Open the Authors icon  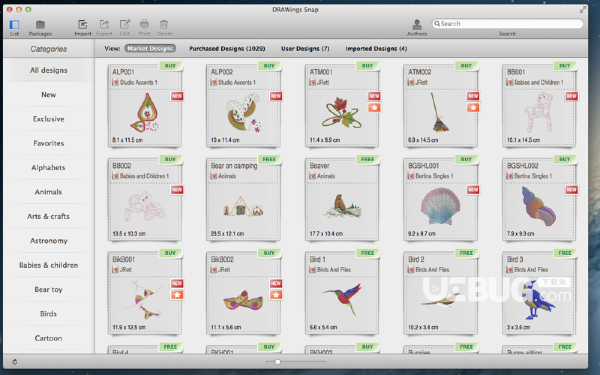click(x=417, y=25)
